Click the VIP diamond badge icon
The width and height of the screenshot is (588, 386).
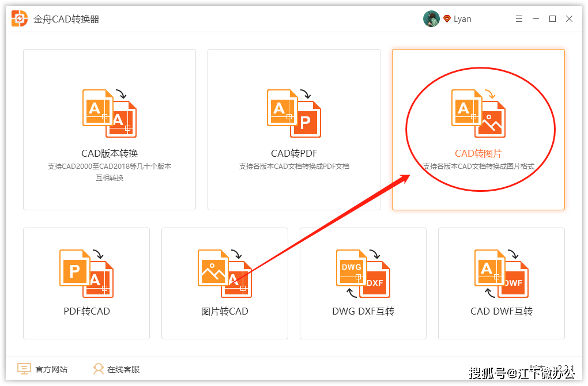point(447,19)
